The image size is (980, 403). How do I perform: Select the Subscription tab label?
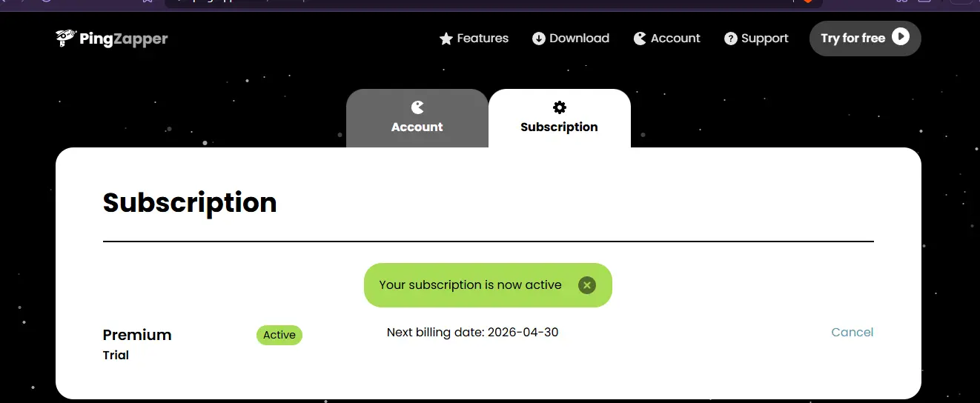point(559,127)
